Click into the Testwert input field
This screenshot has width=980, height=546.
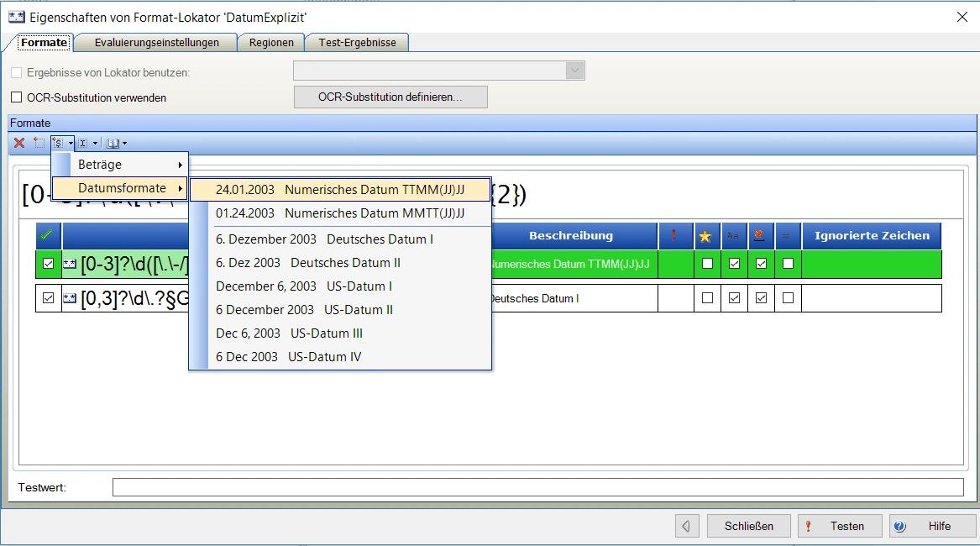pos(537,487)
